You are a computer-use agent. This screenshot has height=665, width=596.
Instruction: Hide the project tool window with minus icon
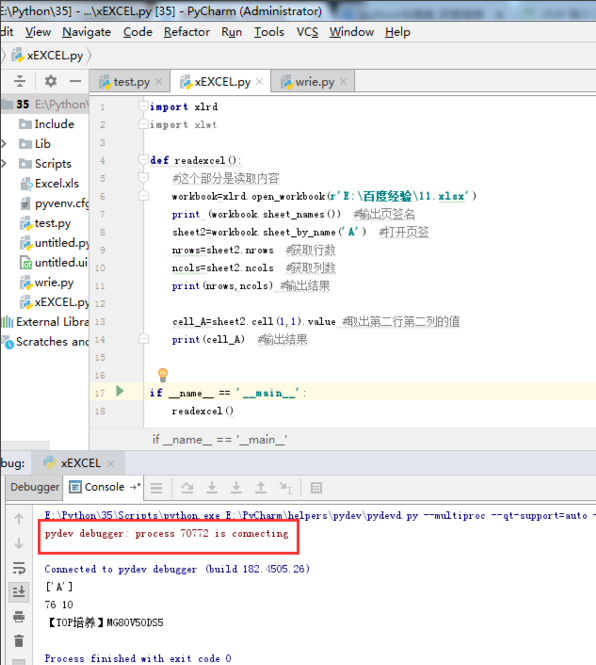coord(76,81)
